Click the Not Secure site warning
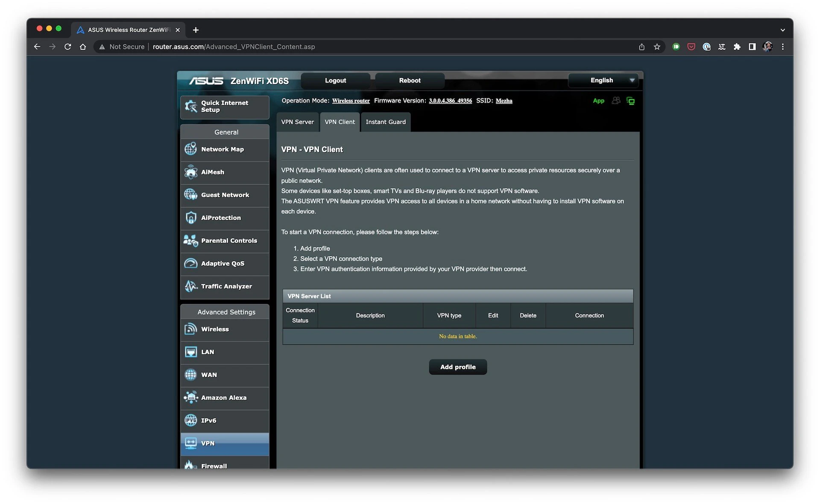 coord(122,47)
